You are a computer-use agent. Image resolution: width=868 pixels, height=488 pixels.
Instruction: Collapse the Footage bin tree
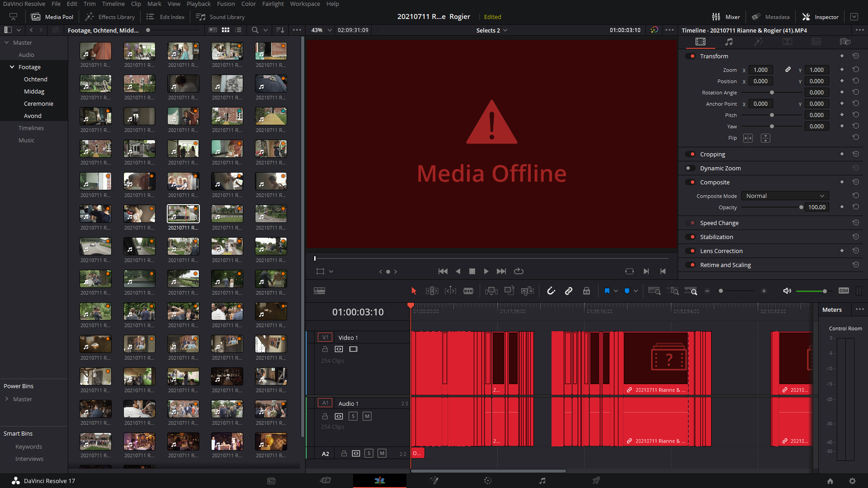[12, 67]
